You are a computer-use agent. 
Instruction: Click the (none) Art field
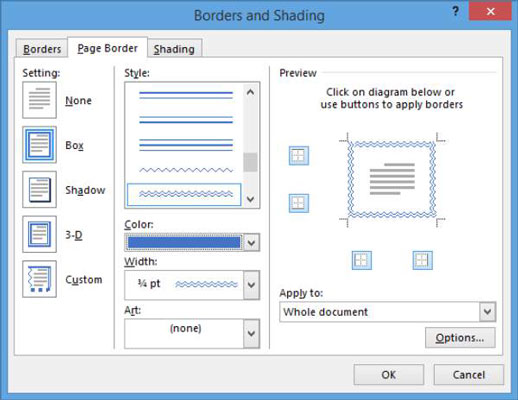coord(184,334)
